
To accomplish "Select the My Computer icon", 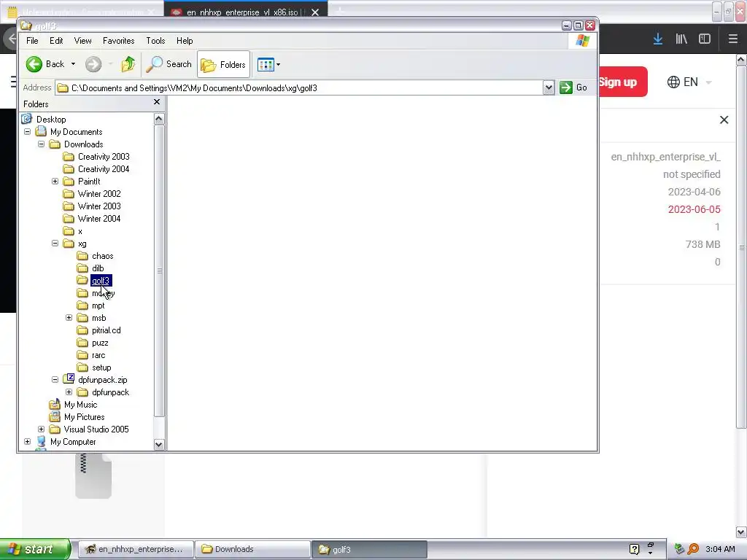I will coord(42,441).
